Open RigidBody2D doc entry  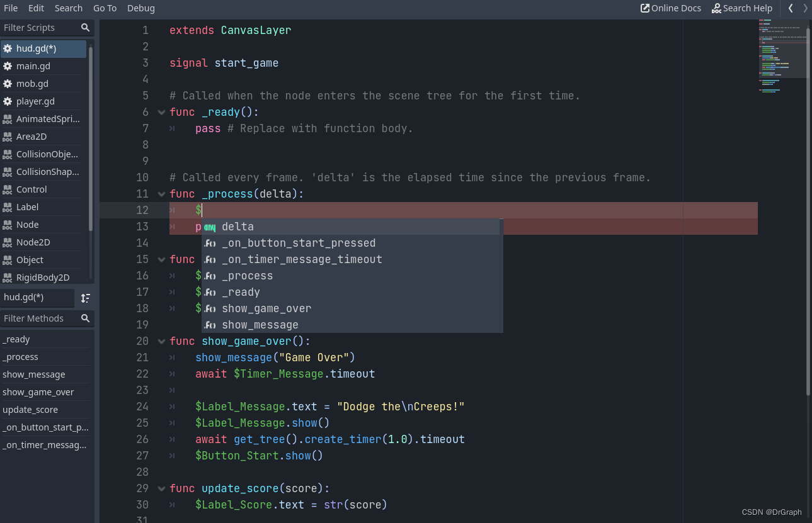[x=43, y=278]
